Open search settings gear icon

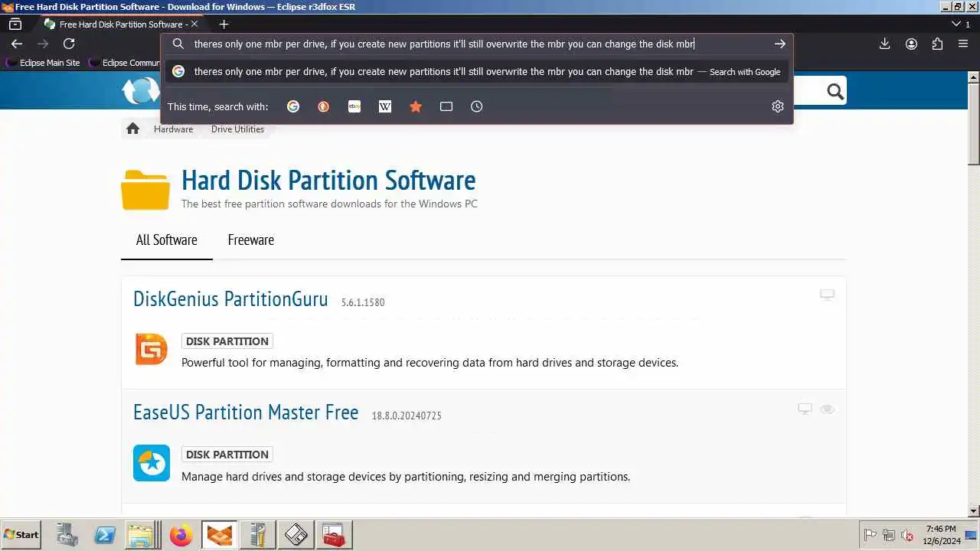778,106
